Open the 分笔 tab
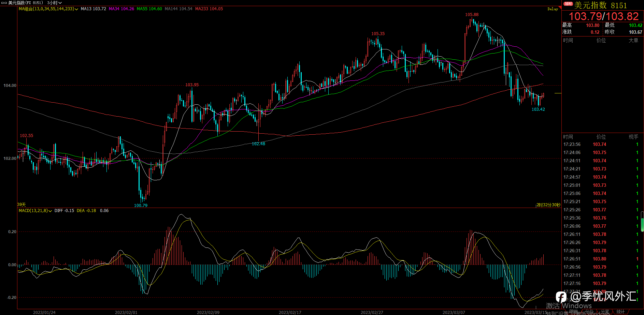Screen dimensions: 644x315 (605, 312)
